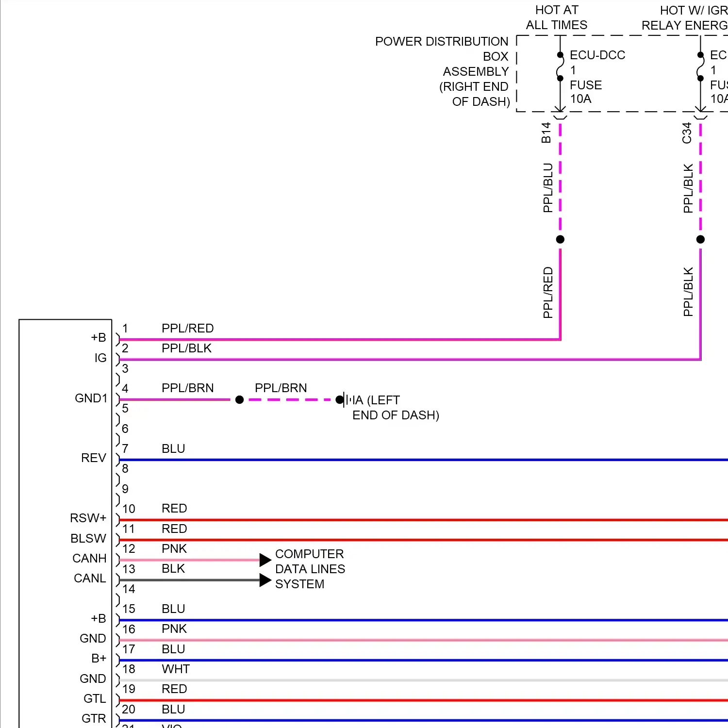Click the "BLU" label at pin 17
This screenshot has width=728, height=728.
[x=173, y=649]
